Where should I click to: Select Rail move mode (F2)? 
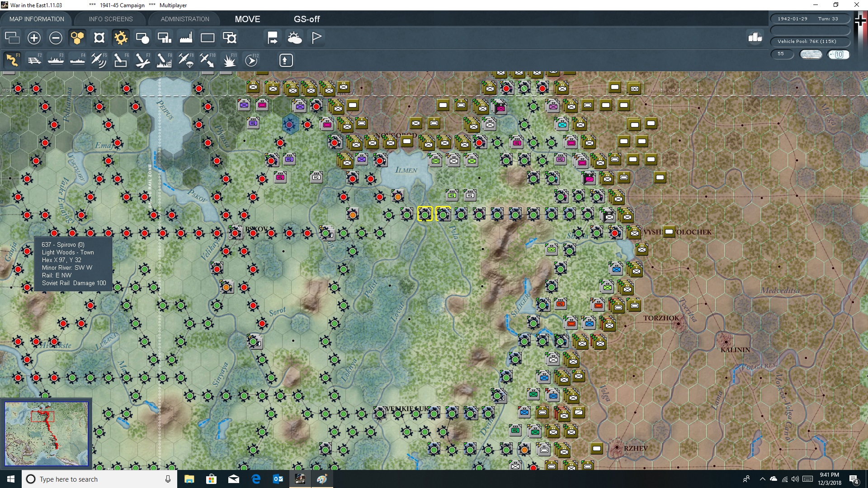[34, 60]
